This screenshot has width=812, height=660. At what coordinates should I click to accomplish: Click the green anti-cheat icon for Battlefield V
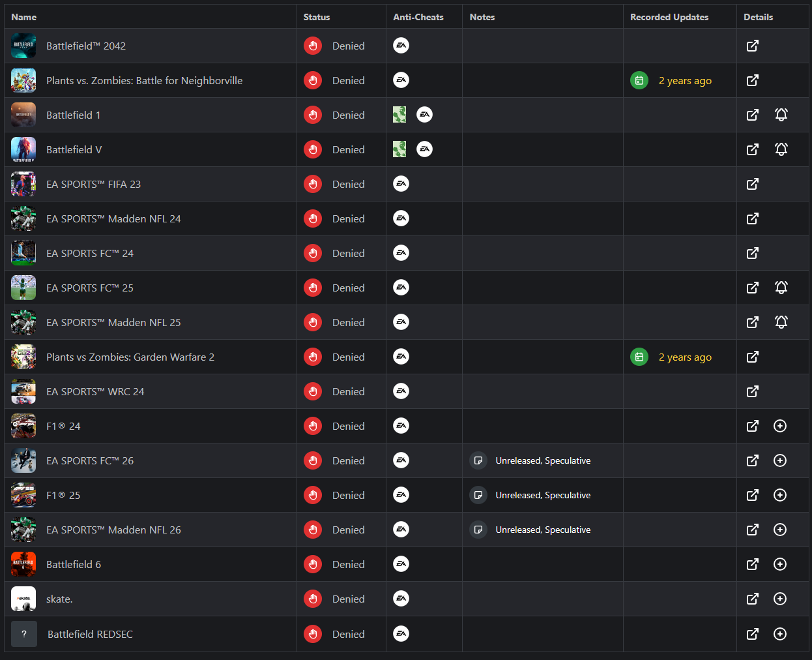coord(399,149)
